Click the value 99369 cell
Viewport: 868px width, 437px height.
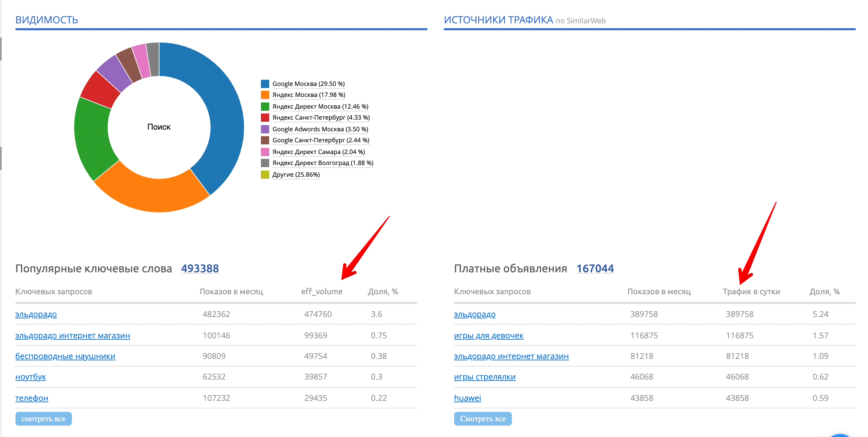[315, 335]
